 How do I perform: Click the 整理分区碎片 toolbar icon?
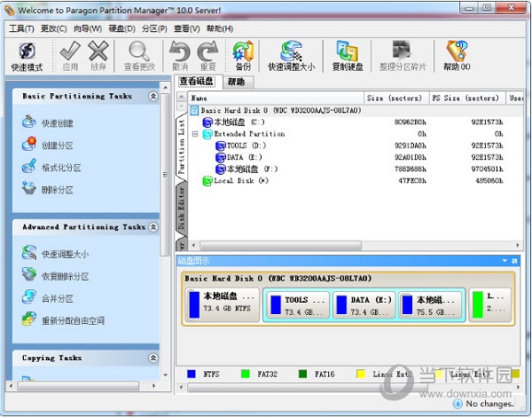pyautogui.click(x=403, y=56)
